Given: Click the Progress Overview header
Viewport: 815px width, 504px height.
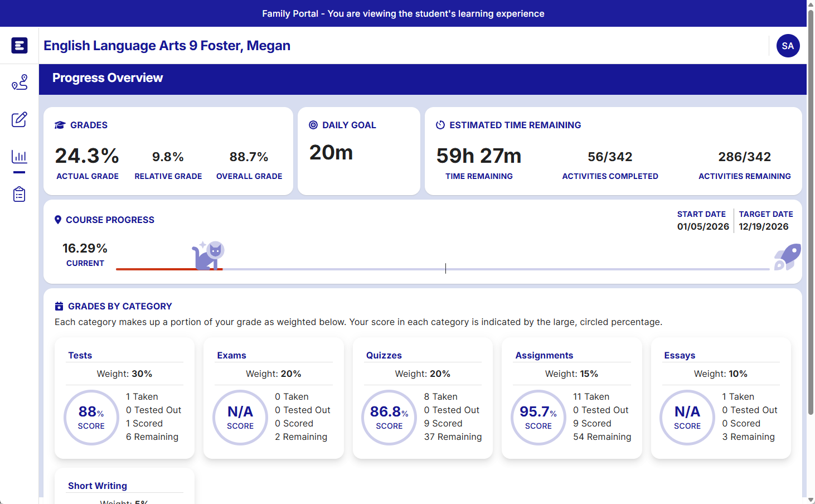Looking at the screenshot, I should coord(108,78).
